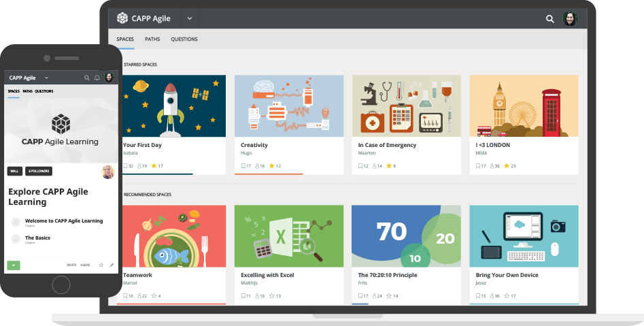Star the Excelling with Excel space
The width and height of the screenshot is (644, 326).
271,295
